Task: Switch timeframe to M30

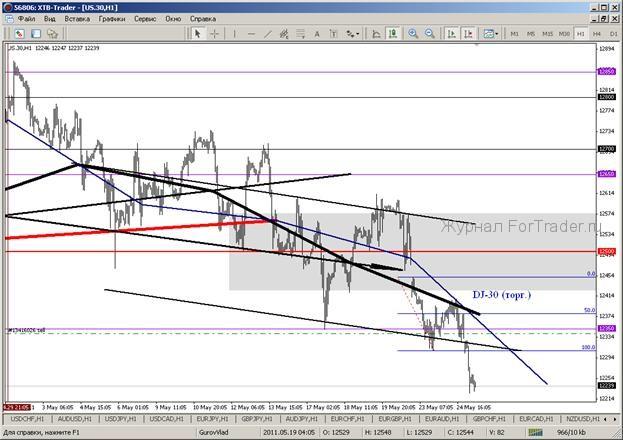Action: click(x=564, y=34)
